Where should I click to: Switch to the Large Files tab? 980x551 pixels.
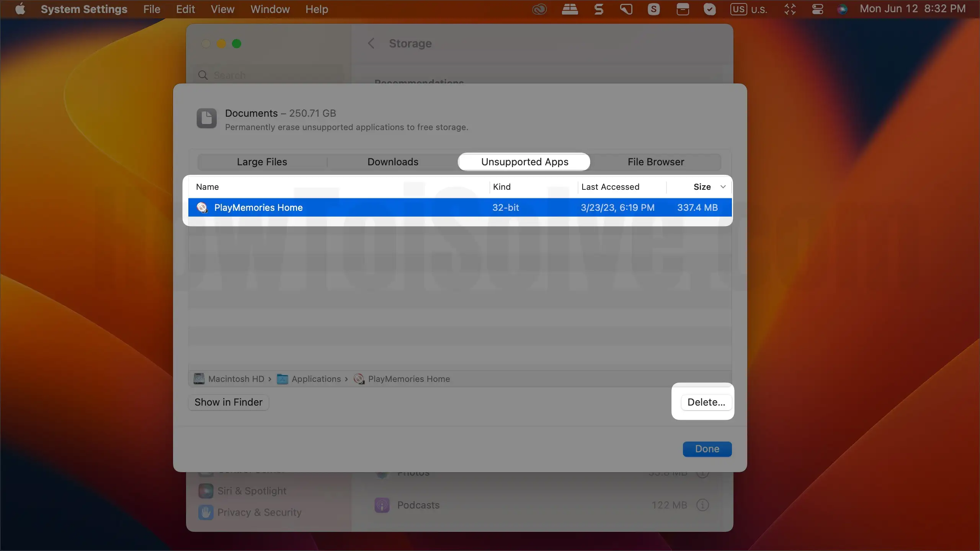[262, 162]
